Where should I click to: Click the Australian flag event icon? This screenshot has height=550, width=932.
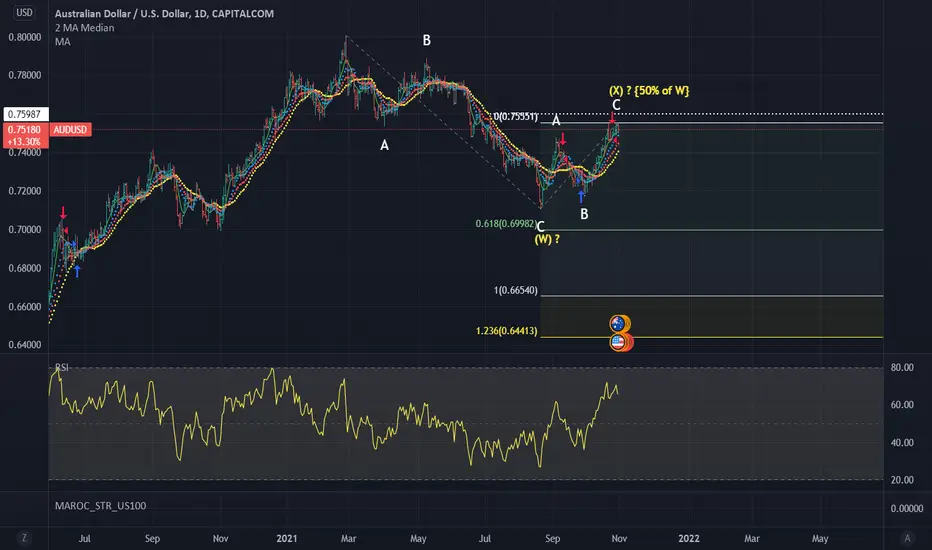point(617,323)
